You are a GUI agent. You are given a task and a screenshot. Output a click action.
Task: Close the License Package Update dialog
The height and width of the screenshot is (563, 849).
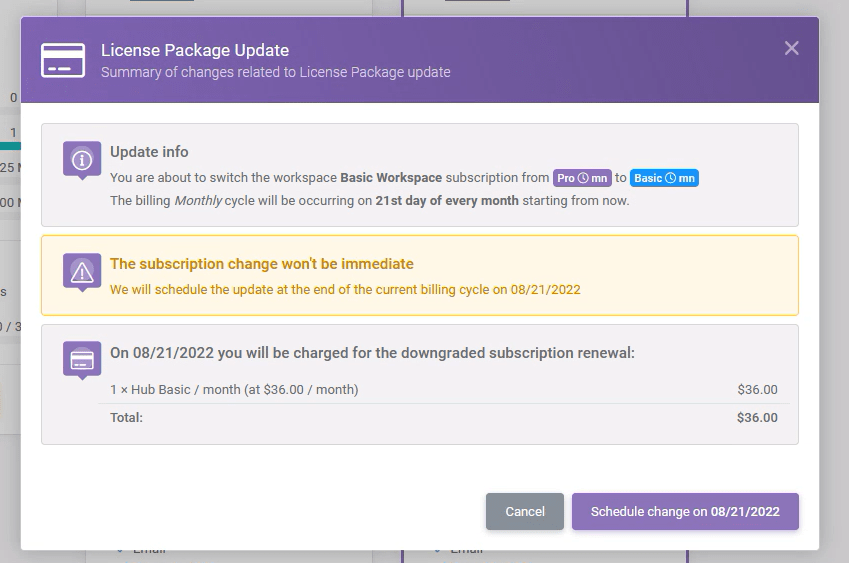pos(791,48)
